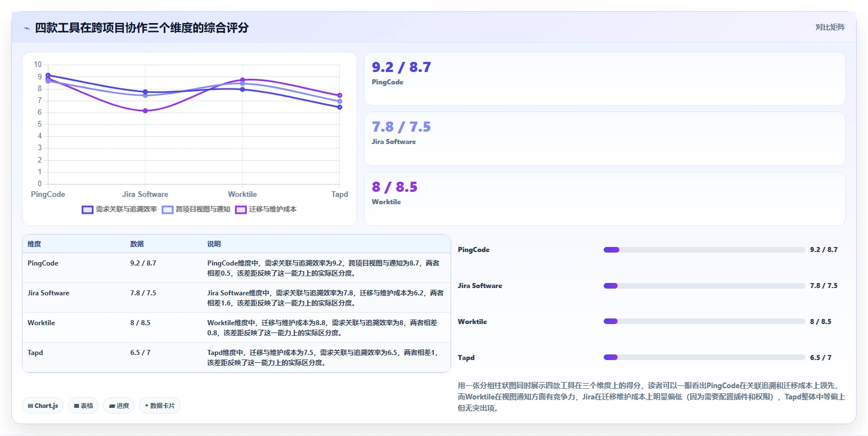Click the 进度 tag chip
Image resolution: width=868 pixels, height=436 pixels.
[x=119, y=406]
